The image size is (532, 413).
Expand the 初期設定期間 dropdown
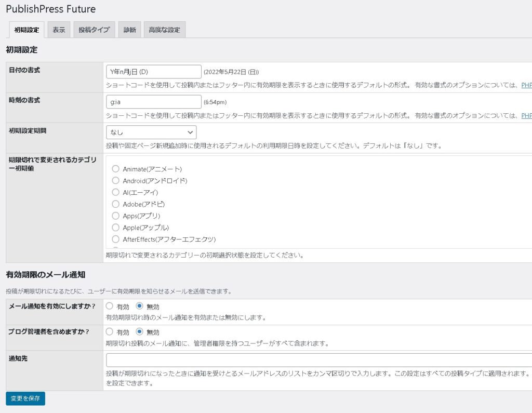[151, 132]
